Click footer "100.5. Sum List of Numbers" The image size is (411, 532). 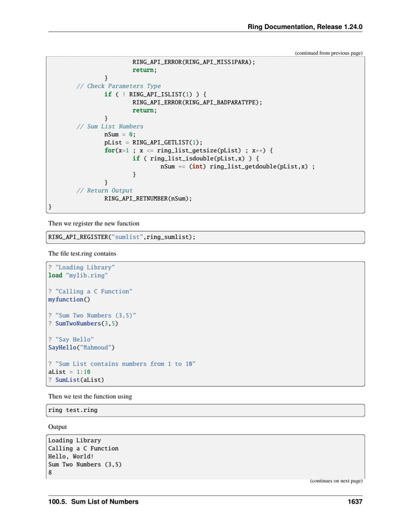pos(93,502)
